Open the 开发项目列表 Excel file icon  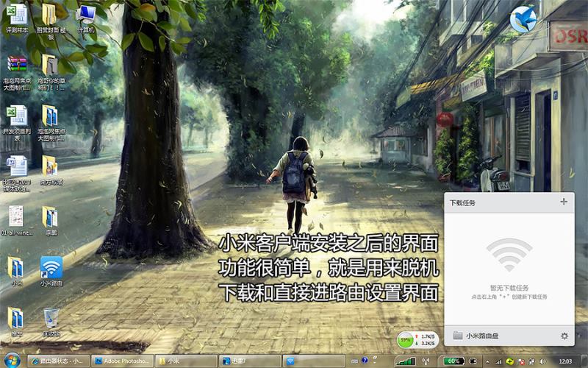pyautogui.click(x=17, y=122)
